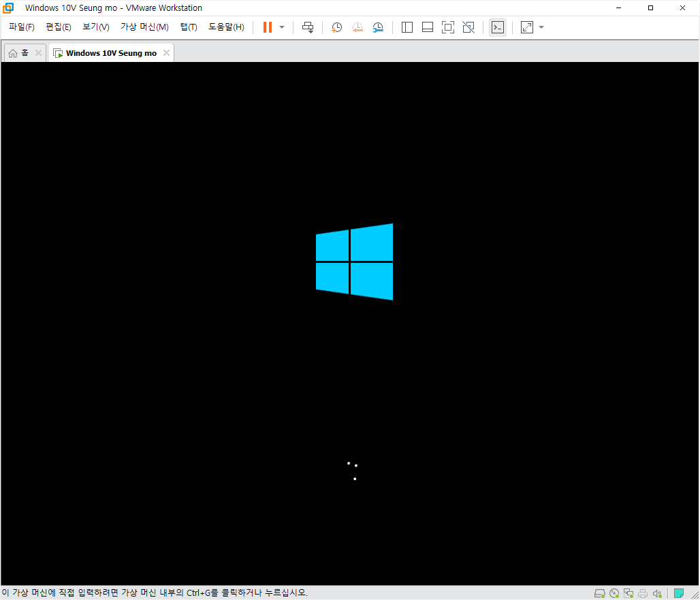700x600 pixels.
Task: Close the 홈 tab
Action: click(x=38, y=53)
